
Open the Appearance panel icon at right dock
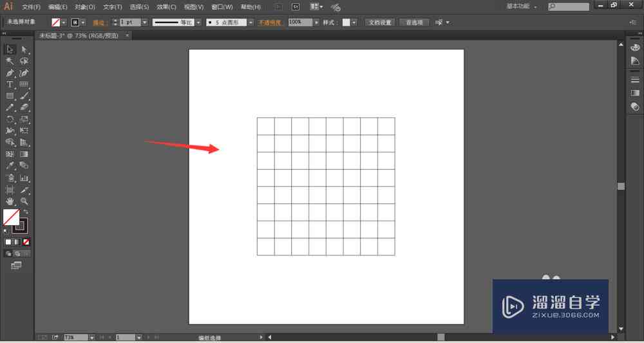point(635,107)
